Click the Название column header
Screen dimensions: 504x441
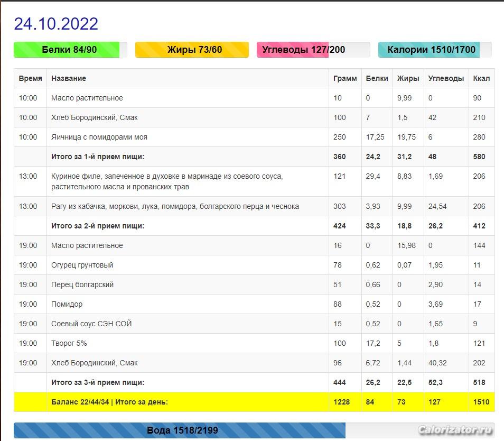(x=69, y=78)
